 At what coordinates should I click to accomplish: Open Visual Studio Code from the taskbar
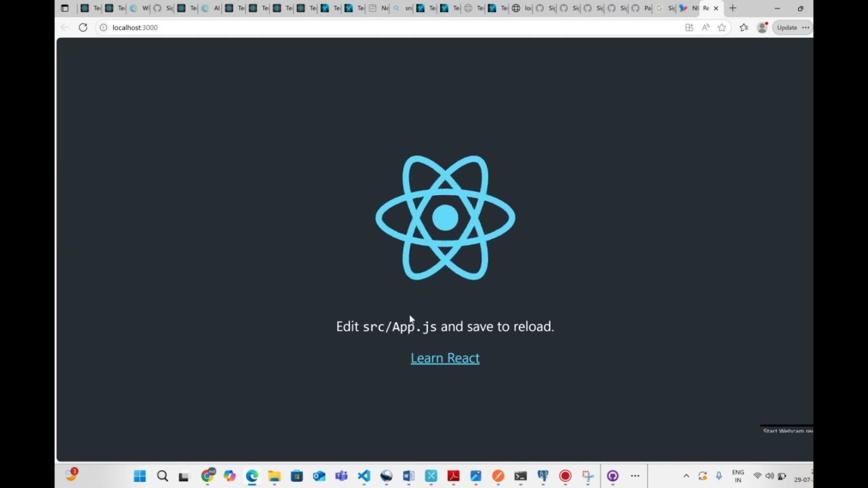click(x=363, y=476)
